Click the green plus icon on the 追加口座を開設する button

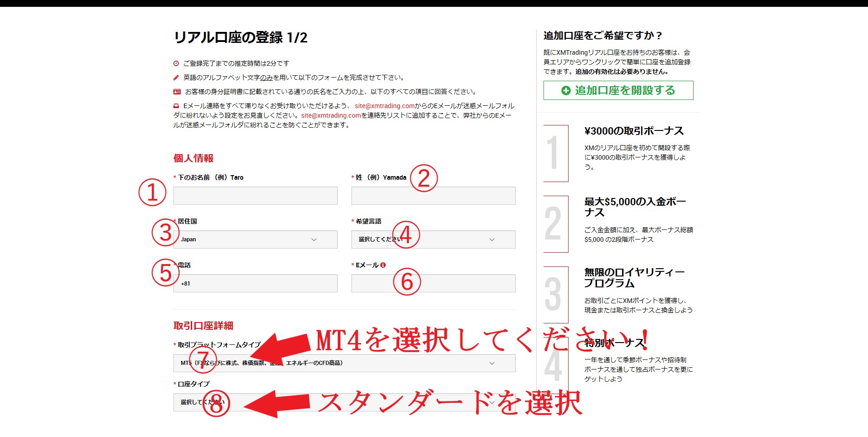click(566, 91)
